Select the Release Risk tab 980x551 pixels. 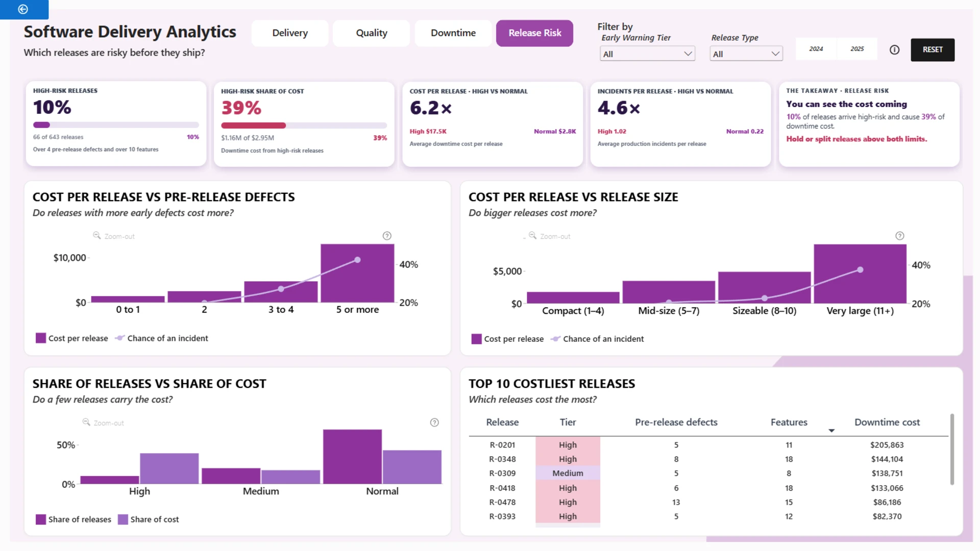[x=534, y=33]
